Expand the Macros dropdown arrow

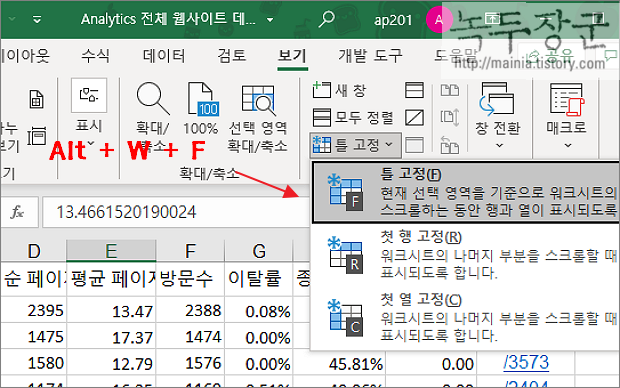568,146
